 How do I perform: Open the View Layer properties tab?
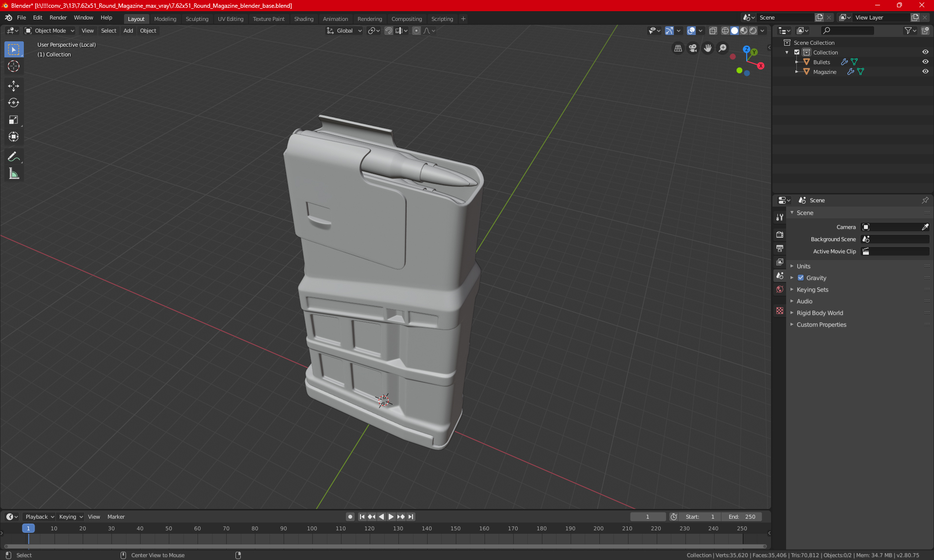tap(780, 262)
